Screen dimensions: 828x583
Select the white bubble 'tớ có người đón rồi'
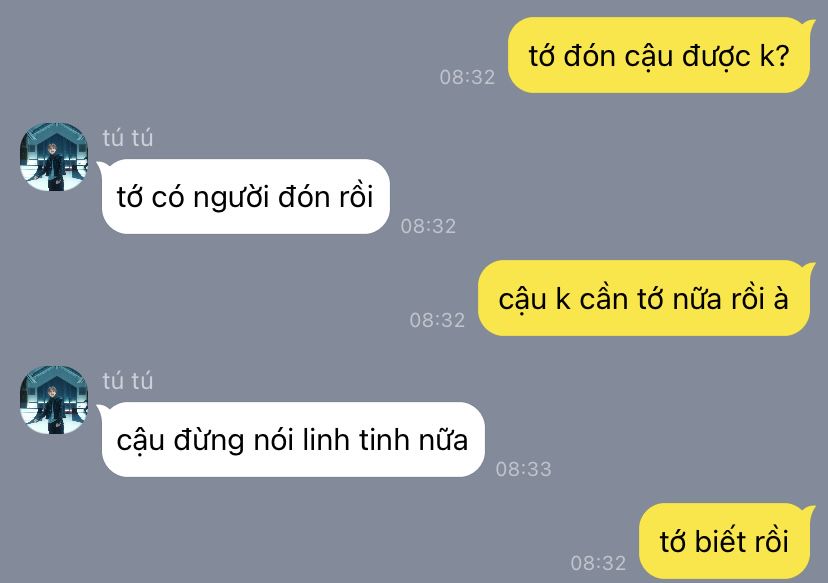click(246, 196)
